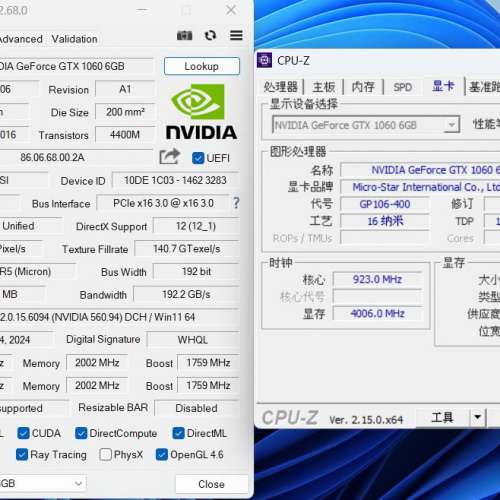
Task: Click the Transistors 4400M value
Action: tap(125, 135)
